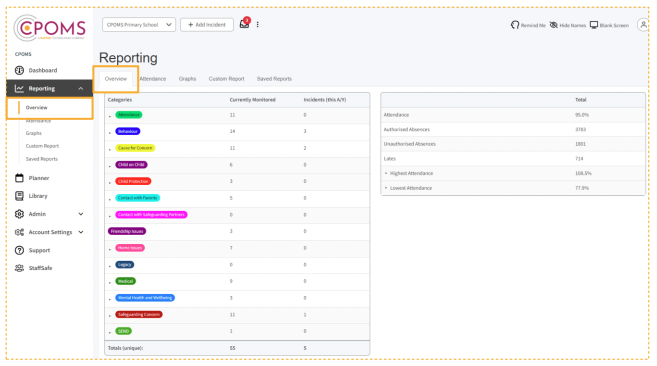Viewport: 657px width, 366px height.
Task: Click the green SEND tag
Action: click(x=124, y=331)
